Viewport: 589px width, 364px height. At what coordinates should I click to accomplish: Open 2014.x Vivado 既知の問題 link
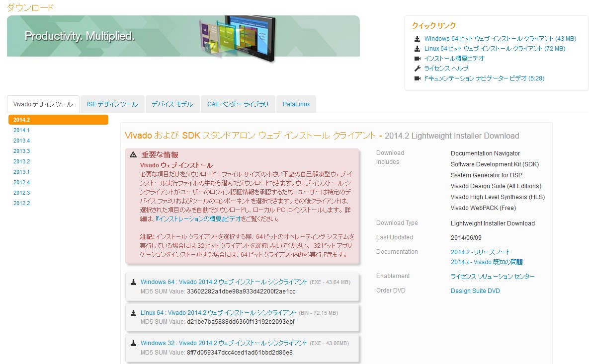(x=487, y=262)
